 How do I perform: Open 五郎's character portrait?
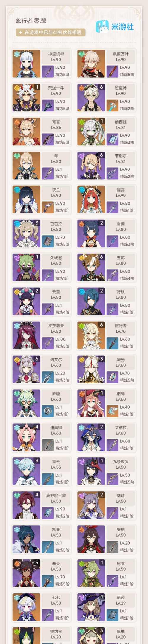(x=91, y=267)
